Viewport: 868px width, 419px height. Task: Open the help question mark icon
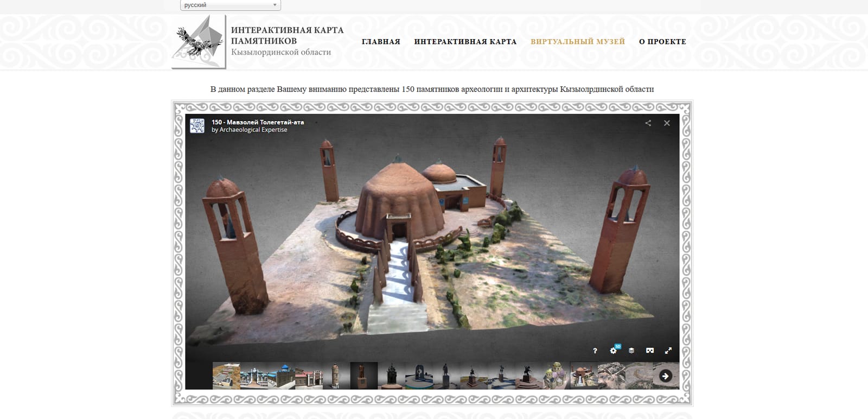click(x=595, y=351)
